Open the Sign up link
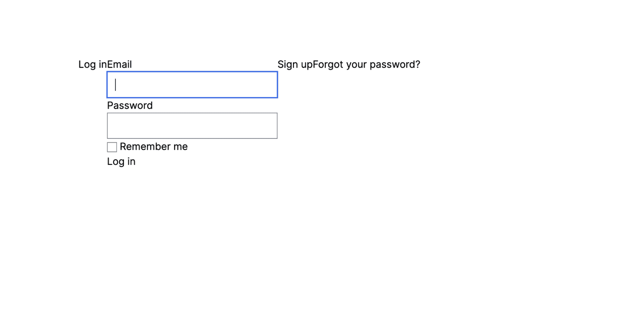 tap(295, 64)
